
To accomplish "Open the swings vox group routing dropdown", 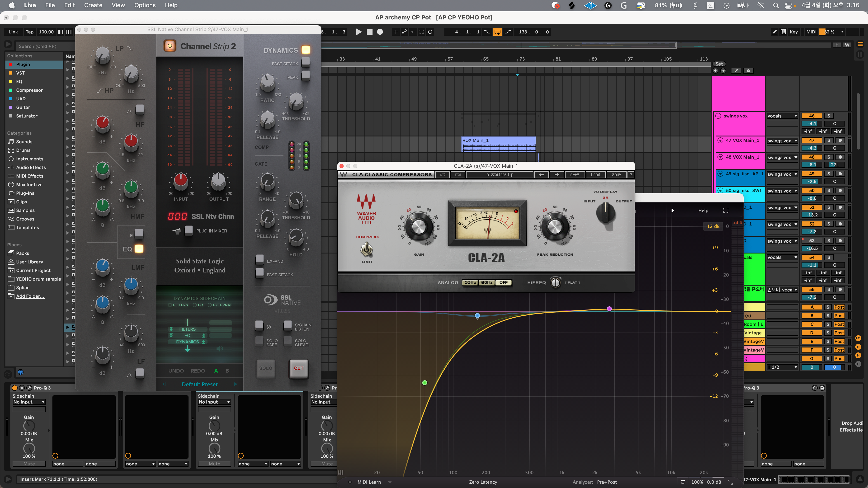I will (782, 116).
